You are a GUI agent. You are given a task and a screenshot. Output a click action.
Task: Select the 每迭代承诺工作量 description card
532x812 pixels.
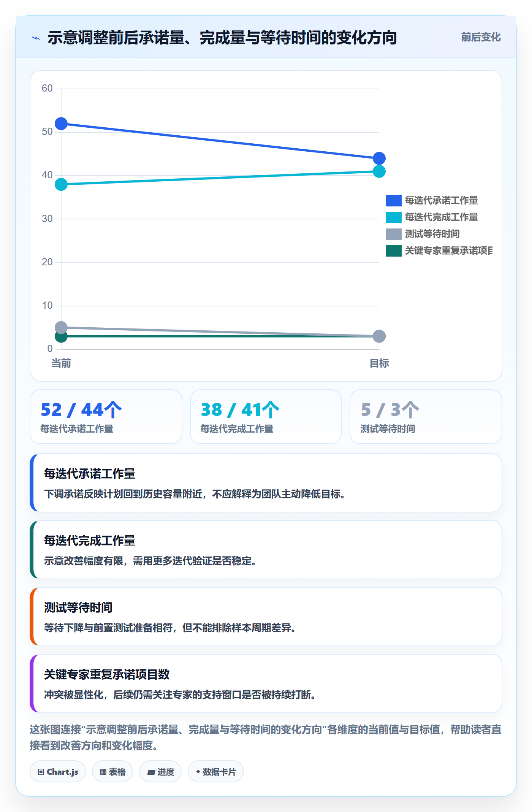(266, 483)
